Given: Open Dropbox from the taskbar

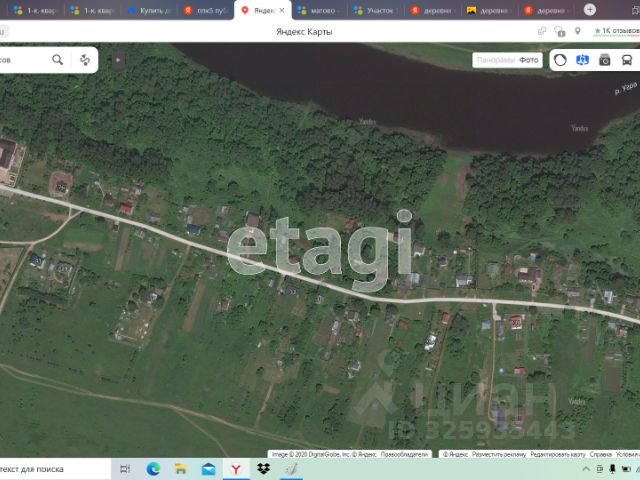Looking at the screenshot, I should pyautogui.click(x=263, y=469).
